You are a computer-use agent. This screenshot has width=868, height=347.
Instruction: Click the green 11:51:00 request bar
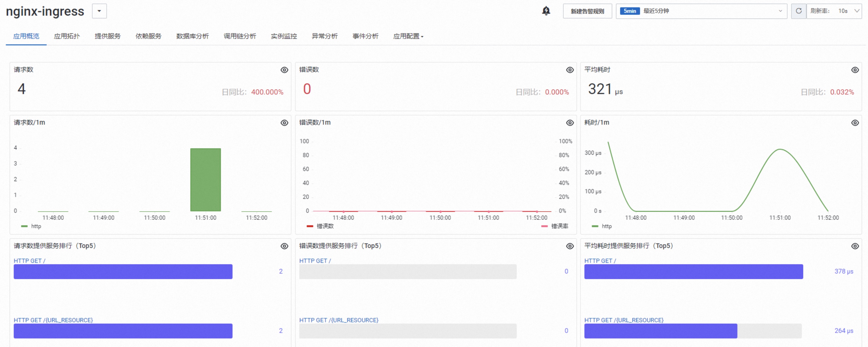tap(206, 180)
